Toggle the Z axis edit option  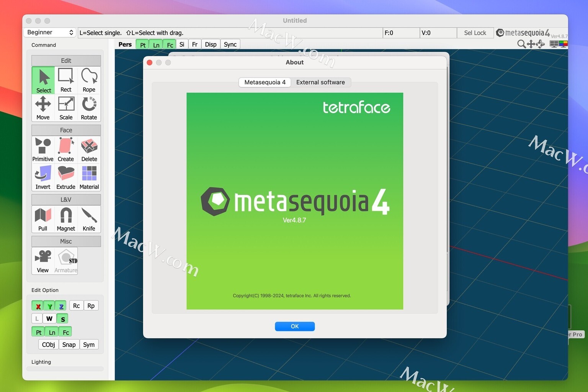pyautogui.click(x=61, y=306)
